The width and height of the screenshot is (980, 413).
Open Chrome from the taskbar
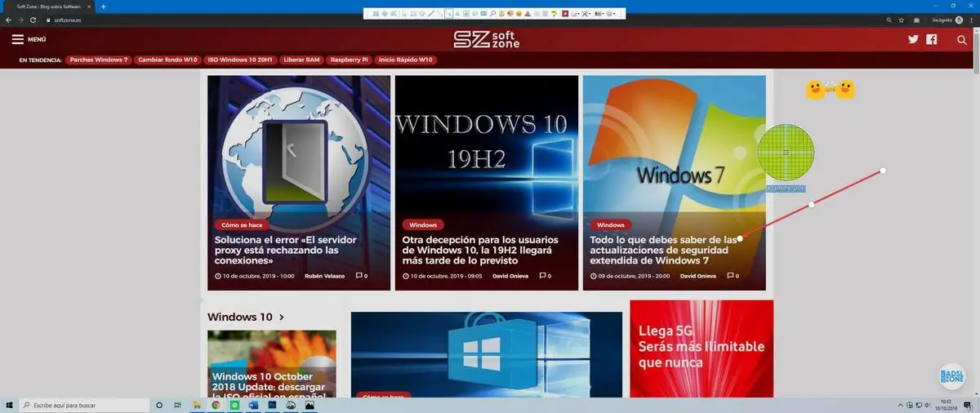(x=216, y=405)
